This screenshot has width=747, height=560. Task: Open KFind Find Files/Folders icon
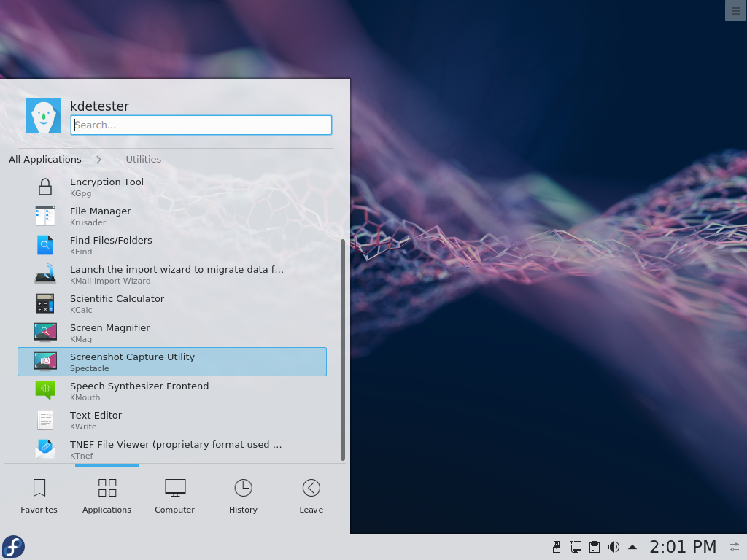pos(45,245)
